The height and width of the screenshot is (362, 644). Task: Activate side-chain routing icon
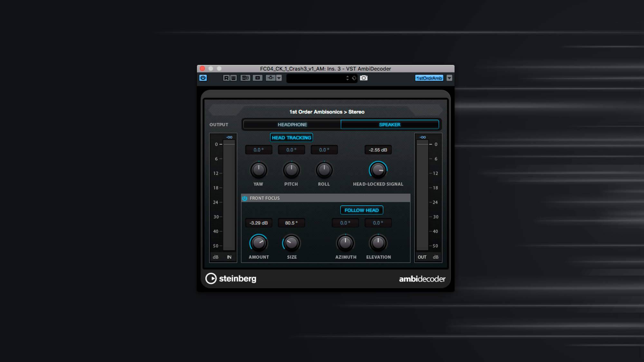point(270,78)
